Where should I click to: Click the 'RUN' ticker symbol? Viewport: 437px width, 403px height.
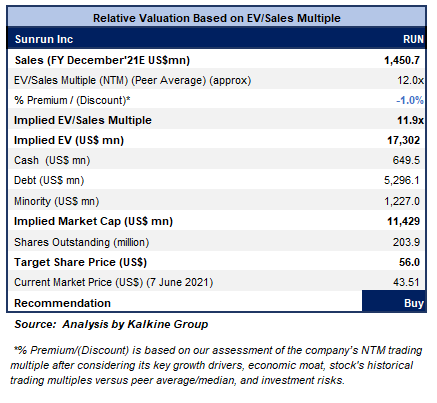[x=413, y=39]
